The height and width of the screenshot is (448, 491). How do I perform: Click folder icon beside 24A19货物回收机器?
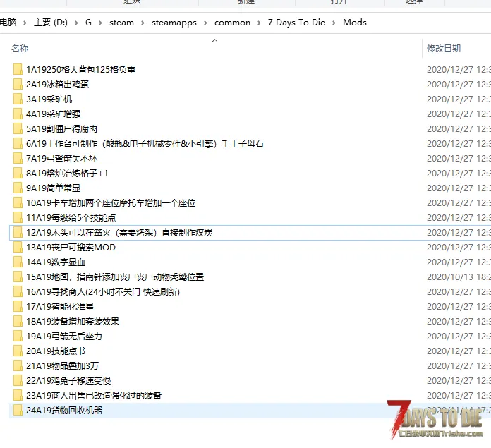(18, 411)
